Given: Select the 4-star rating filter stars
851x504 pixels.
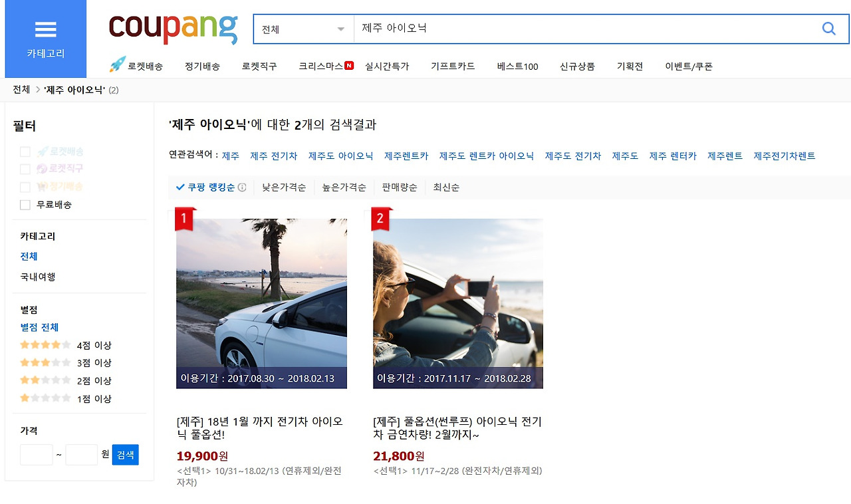Looking at the screenshot, I should [x=45, y=344].
